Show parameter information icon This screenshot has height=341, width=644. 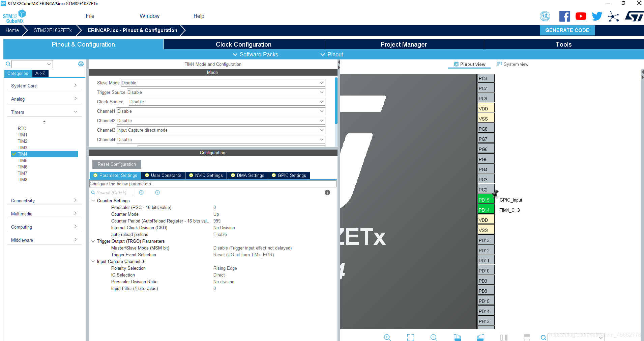point(327,192)
